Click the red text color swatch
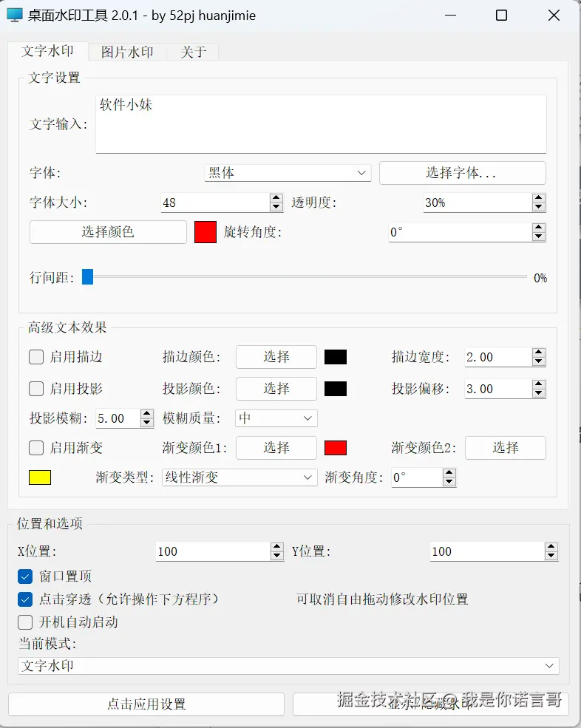 point(205,232)
